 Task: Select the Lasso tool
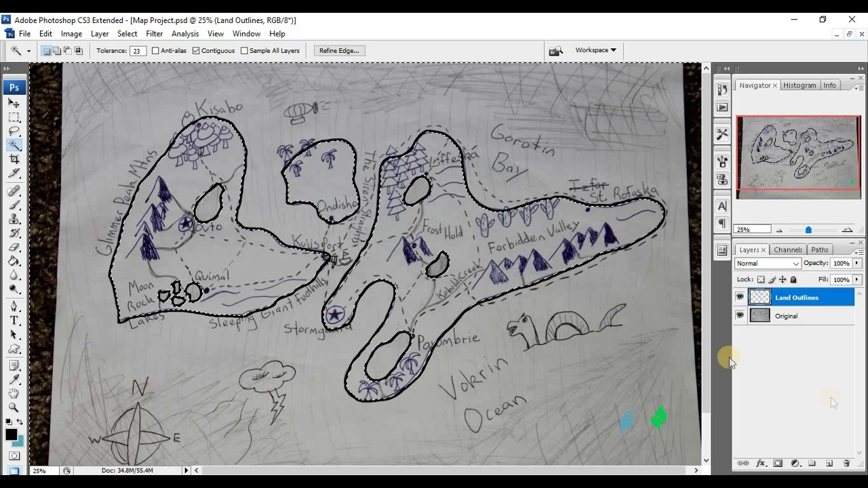tap(14, 131)
